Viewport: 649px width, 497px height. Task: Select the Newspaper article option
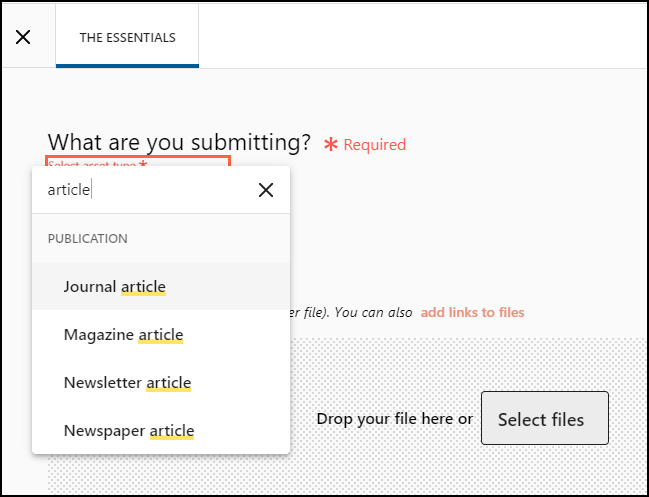pos(128,431)
